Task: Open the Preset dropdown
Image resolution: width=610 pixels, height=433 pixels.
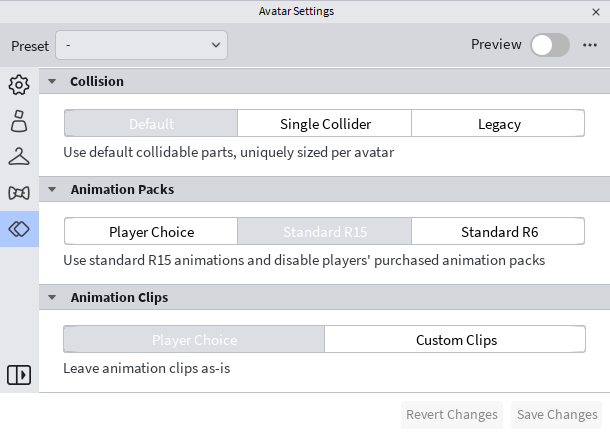Action: [142, 45]
